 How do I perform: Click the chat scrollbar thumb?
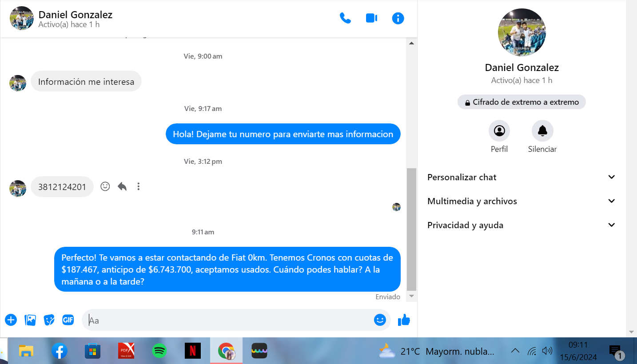click(x=411, y=229)
